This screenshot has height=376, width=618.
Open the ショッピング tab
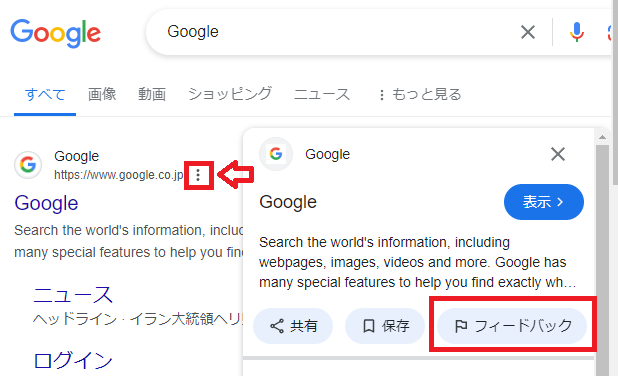coord(230,95)
